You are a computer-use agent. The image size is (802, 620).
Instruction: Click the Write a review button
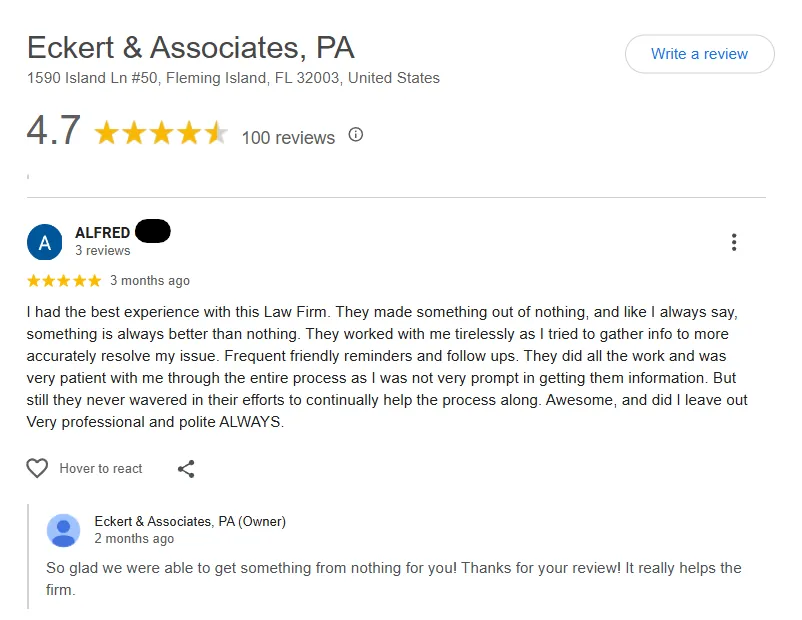pos(699,54)
